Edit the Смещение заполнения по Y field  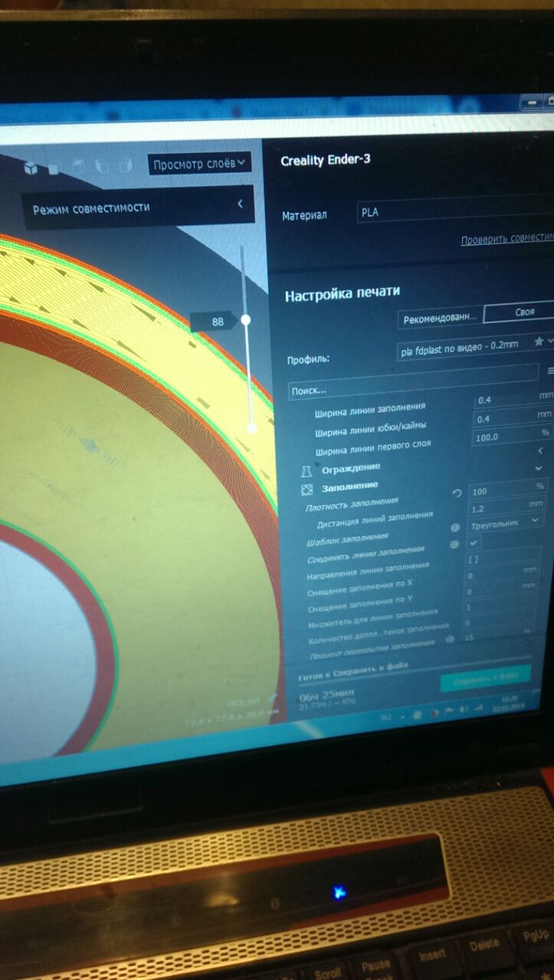click(501, 591)
